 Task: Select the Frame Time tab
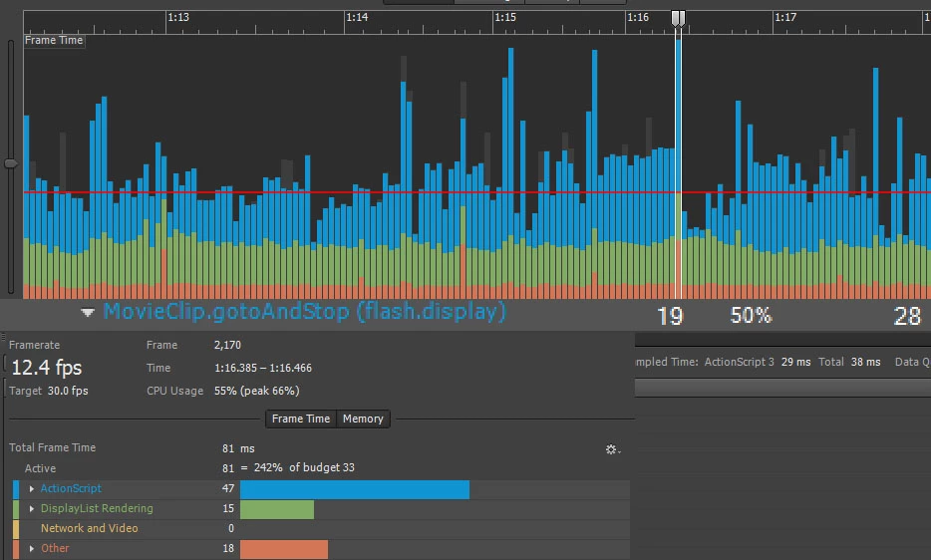pyautogui.click(x=300, y=419)
